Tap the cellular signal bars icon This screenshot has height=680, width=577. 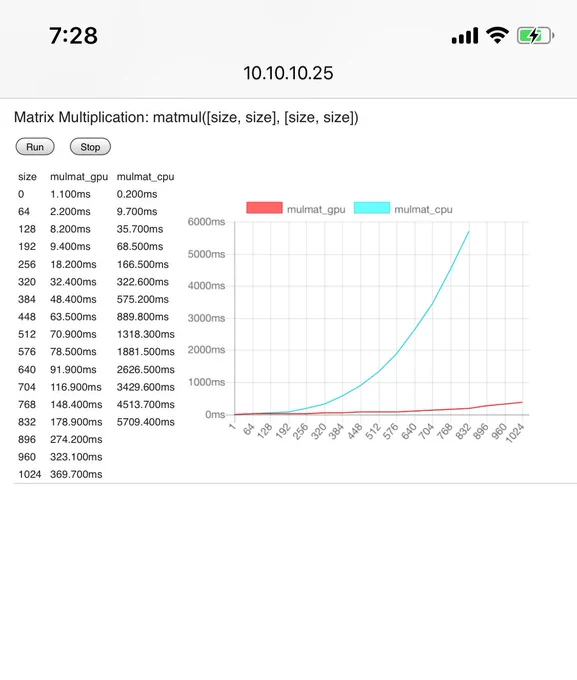465,36
